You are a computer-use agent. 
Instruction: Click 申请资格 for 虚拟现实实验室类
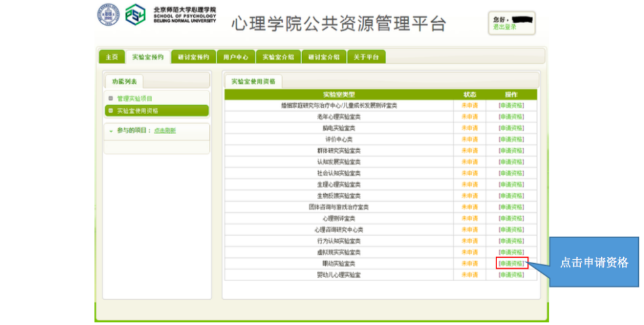[x=511, y=252]
